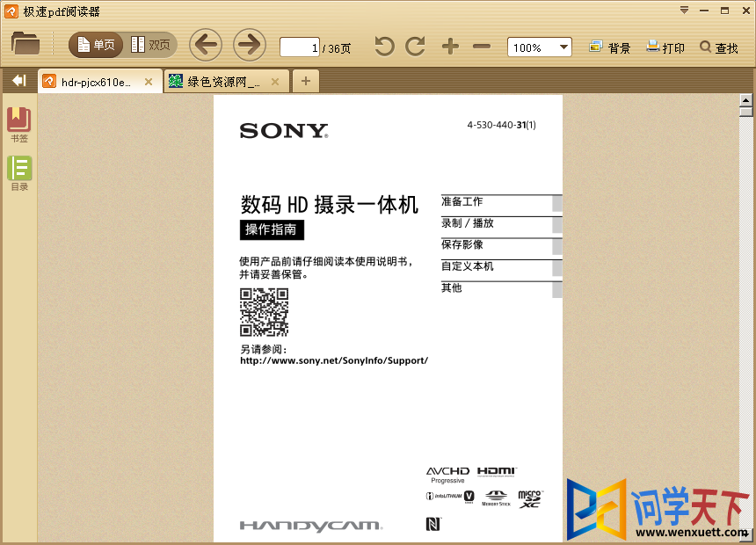The height and width of the screenshot is (545, 756).
Task: Switch to single page view (单页)
Action: 96,45
